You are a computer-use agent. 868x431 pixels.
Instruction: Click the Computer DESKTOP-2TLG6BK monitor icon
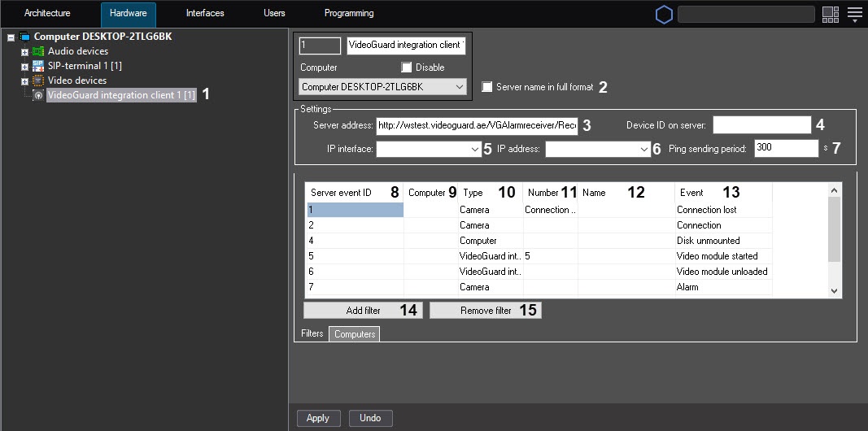coord(24,37)
